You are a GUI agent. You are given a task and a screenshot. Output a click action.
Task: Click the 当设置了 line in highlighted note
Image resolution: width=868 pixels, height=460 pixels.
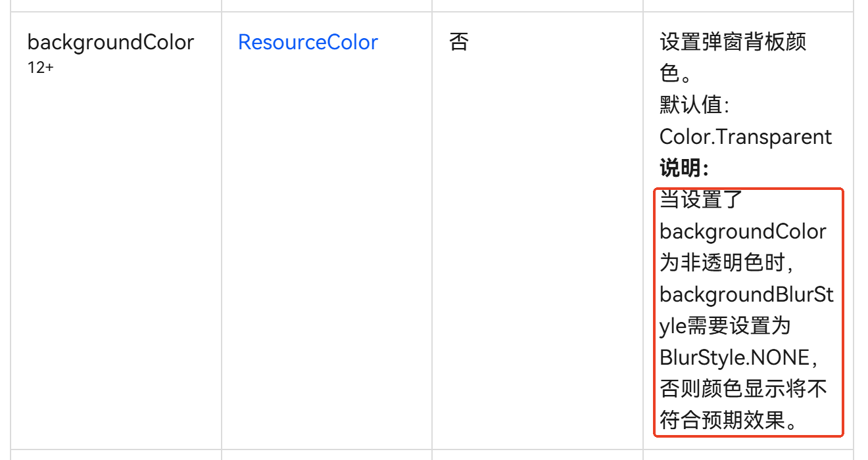pyautogui.click(x=701, y=200)
